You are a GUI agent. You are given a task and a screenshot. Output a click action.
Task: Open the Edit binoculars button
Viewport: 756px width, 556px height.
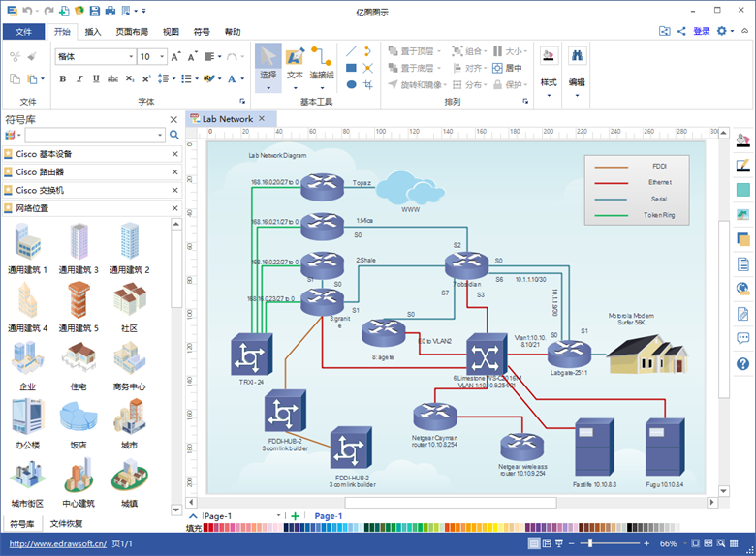click(x=577, y=72)
